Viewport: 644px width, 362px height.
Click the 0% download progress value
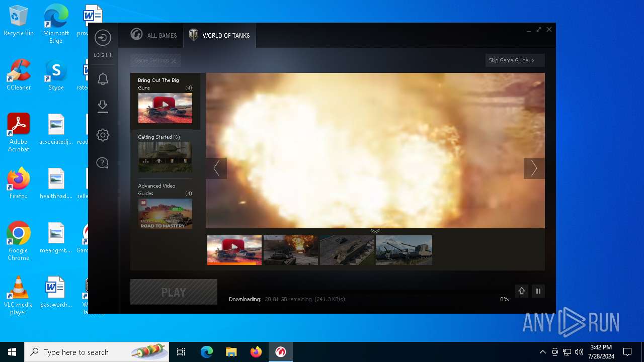pyautogui.click(x=504, y=299)
